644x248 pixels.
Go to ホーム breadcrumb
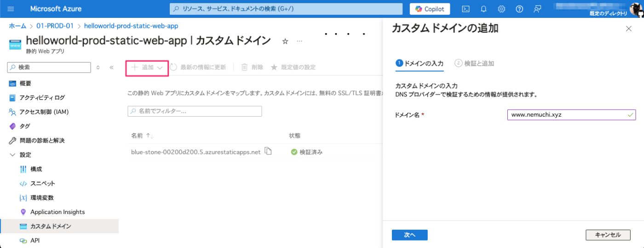[x=17, y=26]
